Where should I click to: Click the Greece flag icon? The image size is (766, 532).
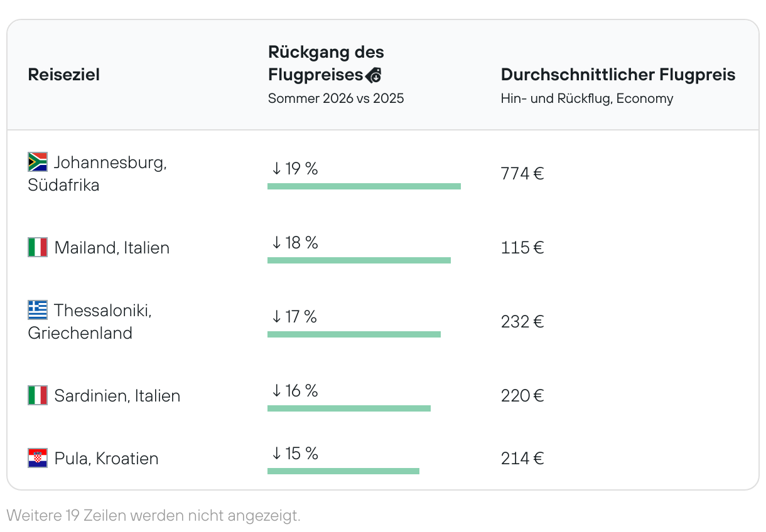pos(38,310)
